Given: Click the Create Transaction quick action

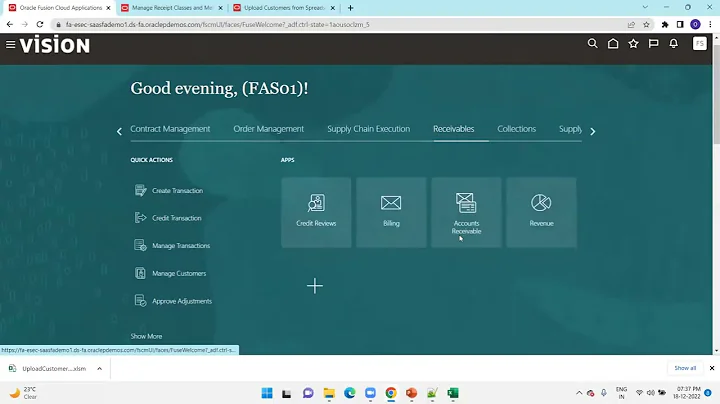Looking at the screenshot, I should click(x=169, y=191).
